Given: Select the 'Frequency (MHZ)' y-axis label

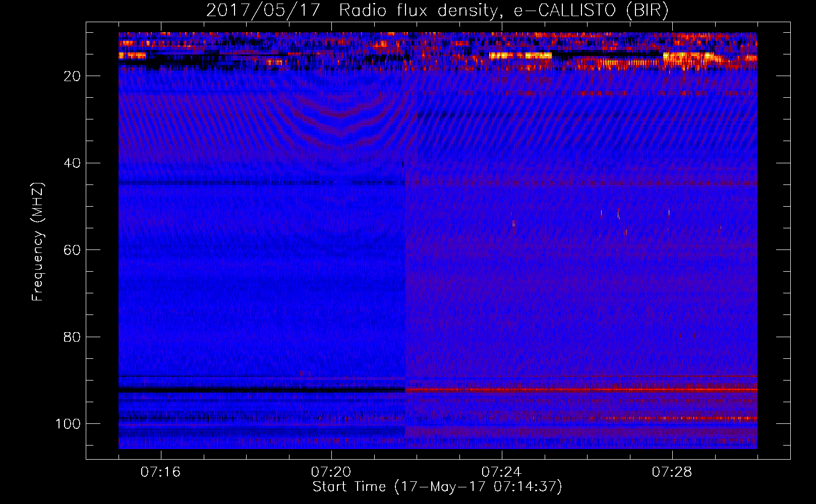Looking at the screenshot, I should point(38,242).
